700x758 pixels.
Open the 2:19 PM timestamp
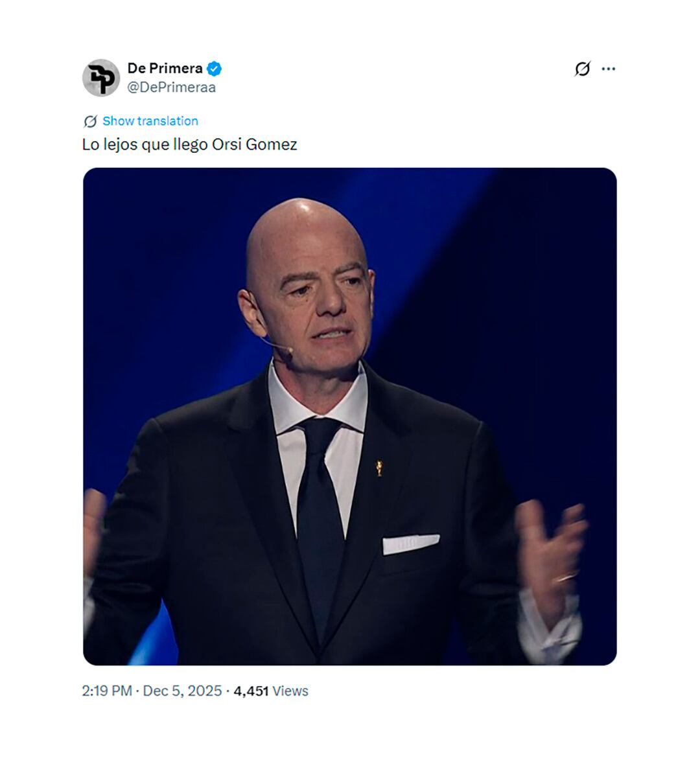click(107, 691)
